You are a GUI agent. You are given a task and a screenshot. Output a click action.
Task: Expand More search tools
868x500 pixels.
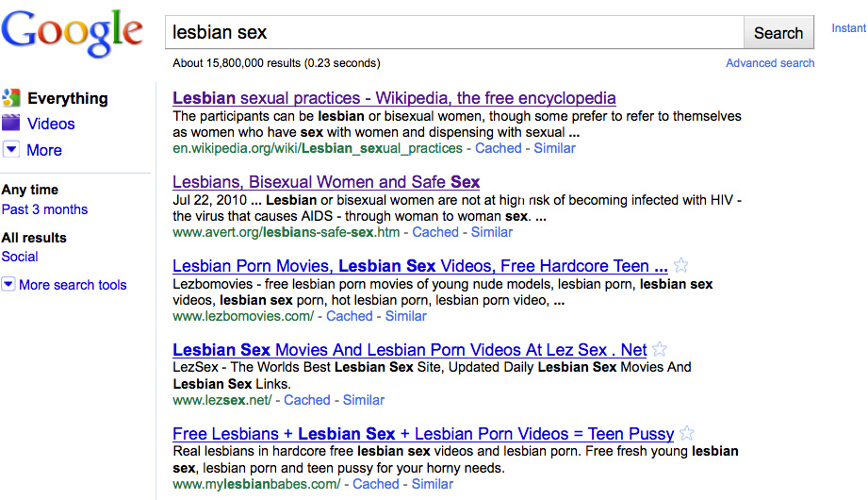[8, 285]
